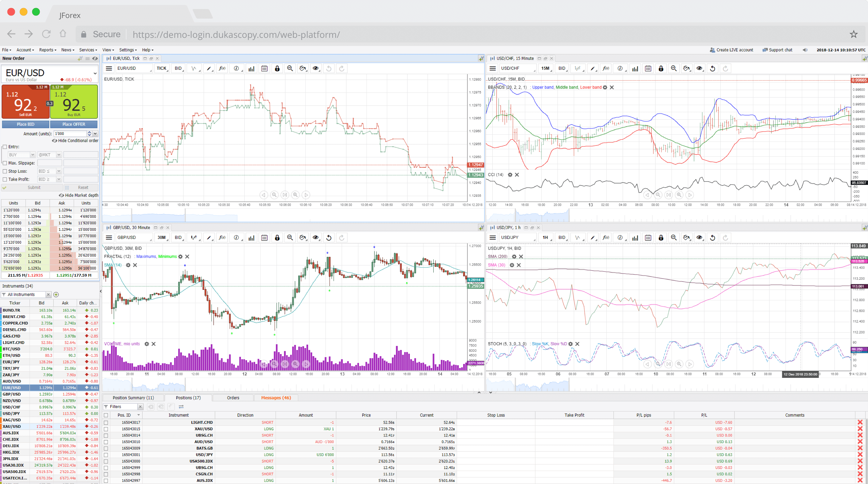Click lock icon in GBP/USD chart toolbar

277,238
